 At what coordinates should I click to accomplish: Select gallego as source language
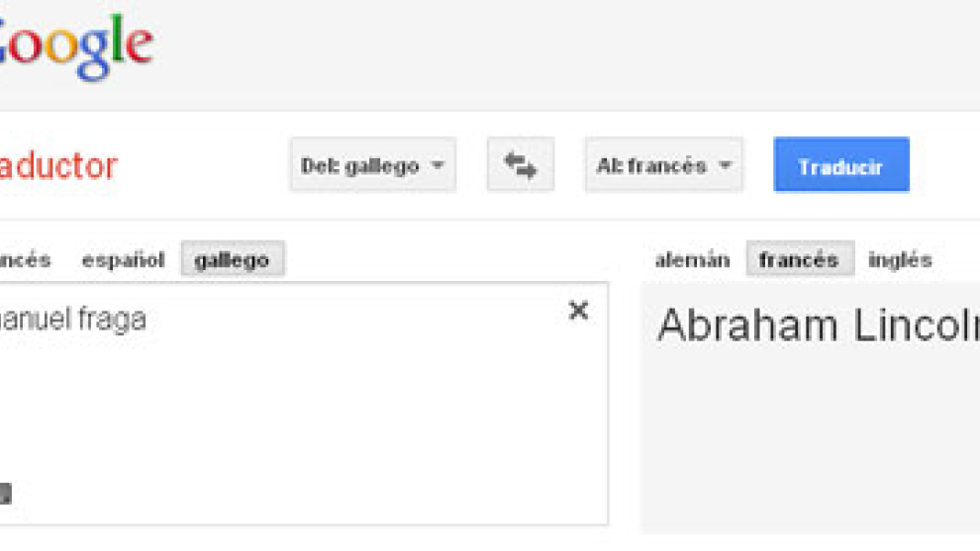tap(232, 260)
